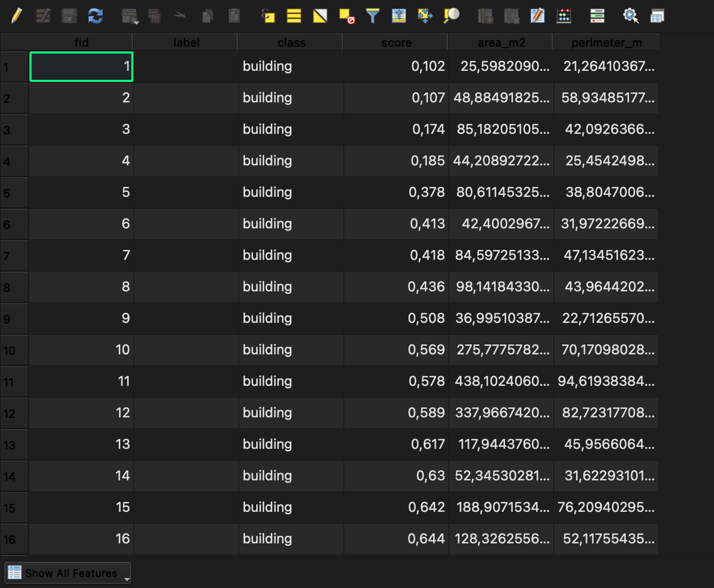Open the Organize columns tool
The width and height of the screenshot is (714, 588).
tap(597, 16)
